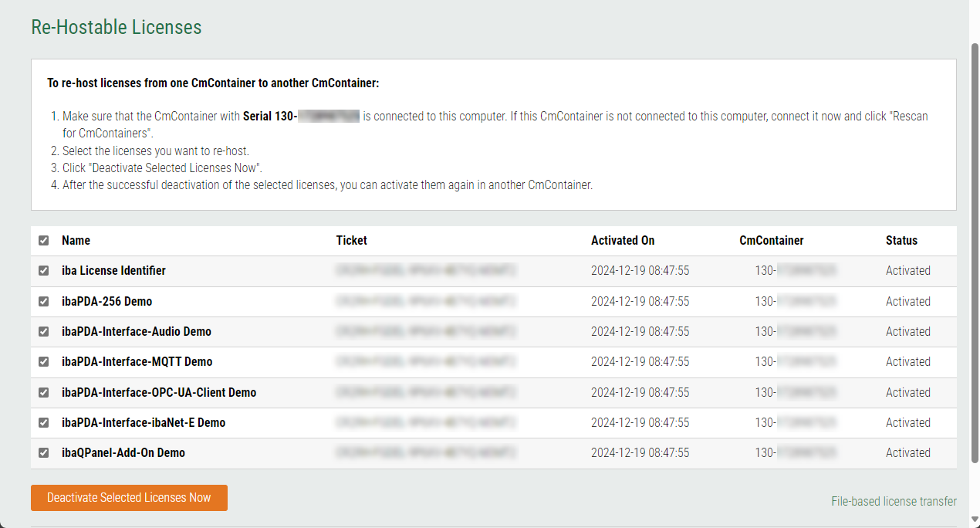Click Deactivate Selected Licenses Now button
Image resolution: width=980 pixels, height=528 pixels.
click(x=129, y=498)
